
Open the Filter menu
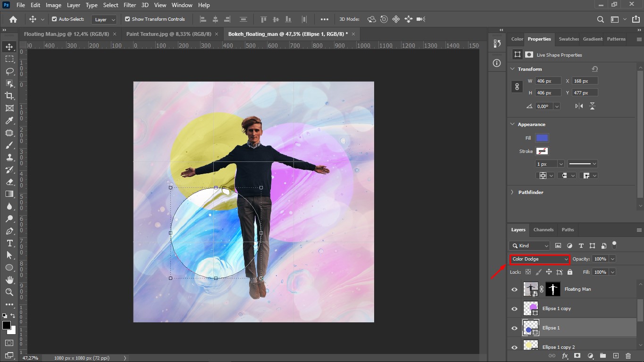pyautogui.click(x=130, y=5)
